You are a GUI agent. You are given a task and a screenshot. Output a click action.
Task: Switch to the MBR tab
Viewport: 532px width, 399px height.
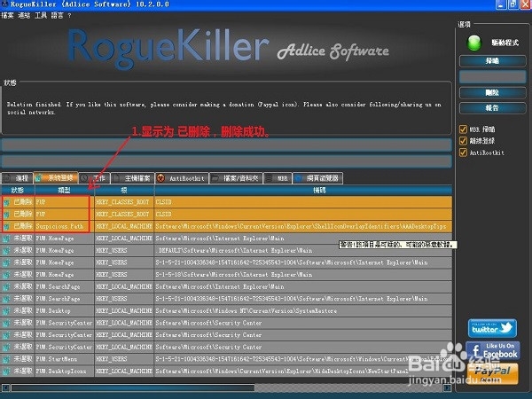point(278,178)
